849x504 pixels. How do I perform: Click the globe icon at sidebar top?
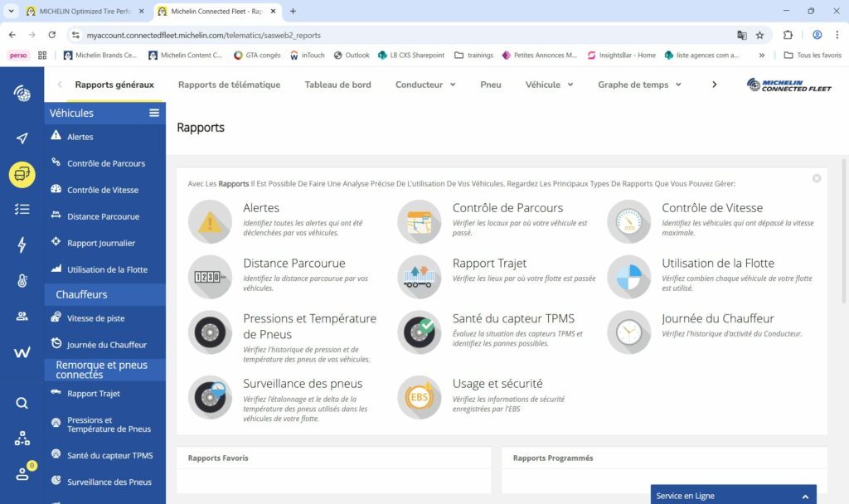(21, 93)
